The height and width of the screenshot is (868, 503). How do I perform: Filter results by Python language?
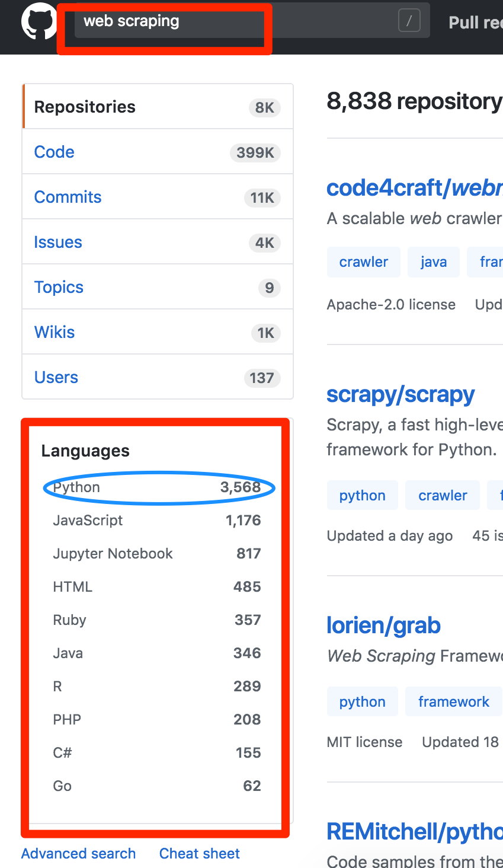[77, 487]
